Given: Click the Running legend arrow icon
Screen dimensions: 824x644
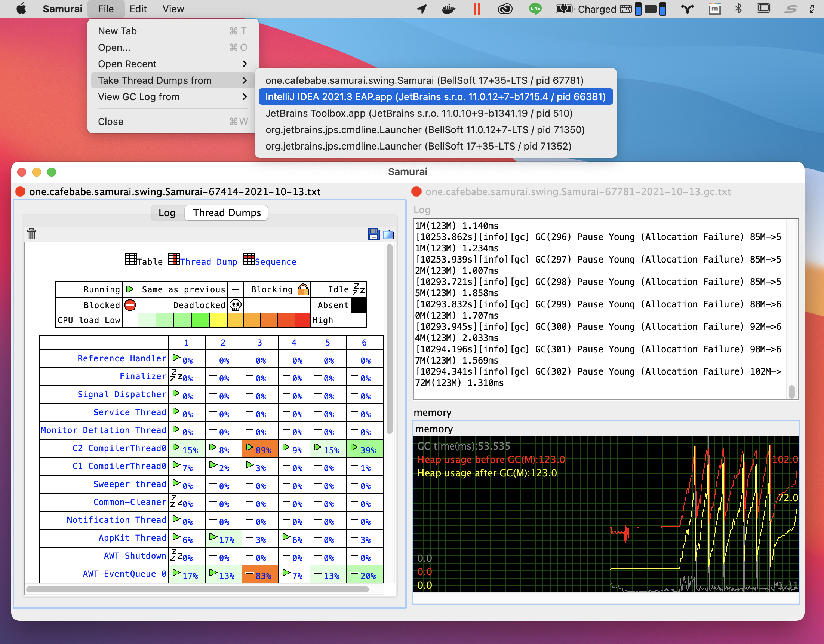Looking at the screenshot, I should click(130, 289).
